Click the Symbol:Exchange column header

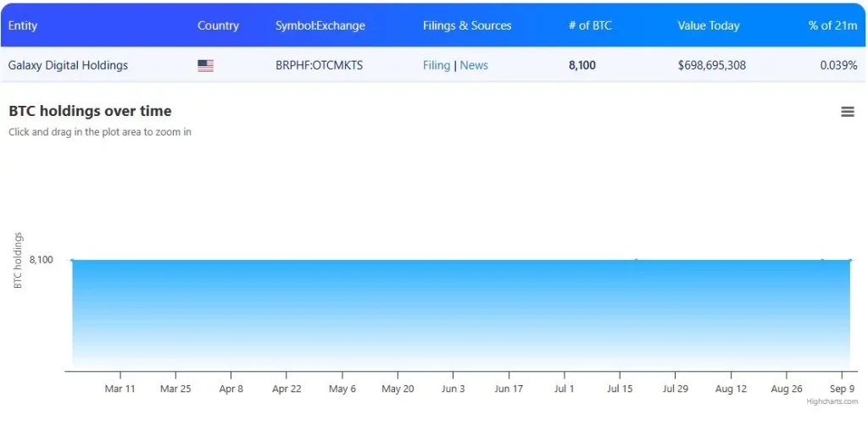tap(320, 25)
